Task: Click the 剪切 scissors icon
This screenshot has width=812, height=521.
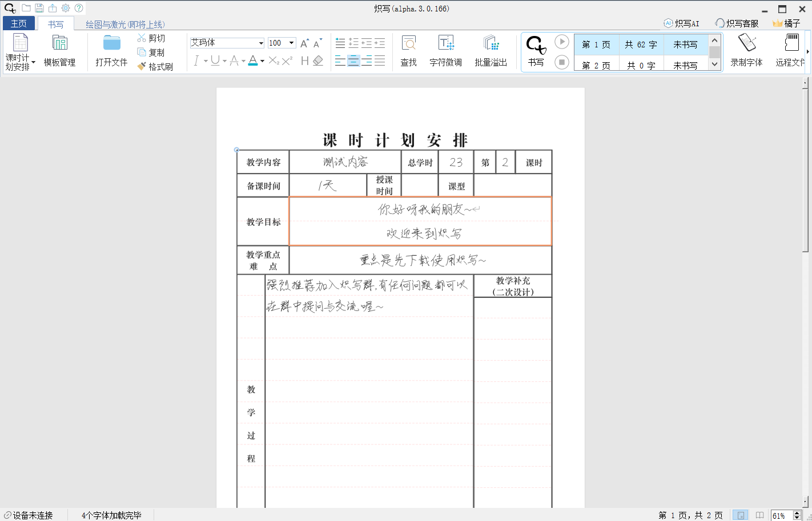Action: [x=142, y=38]
